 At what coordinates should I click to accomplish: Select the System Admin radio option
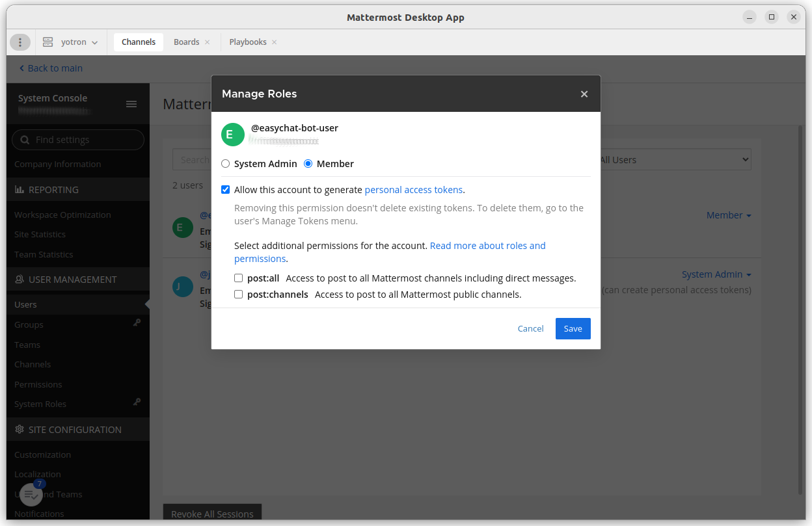[x=226, y=164]
